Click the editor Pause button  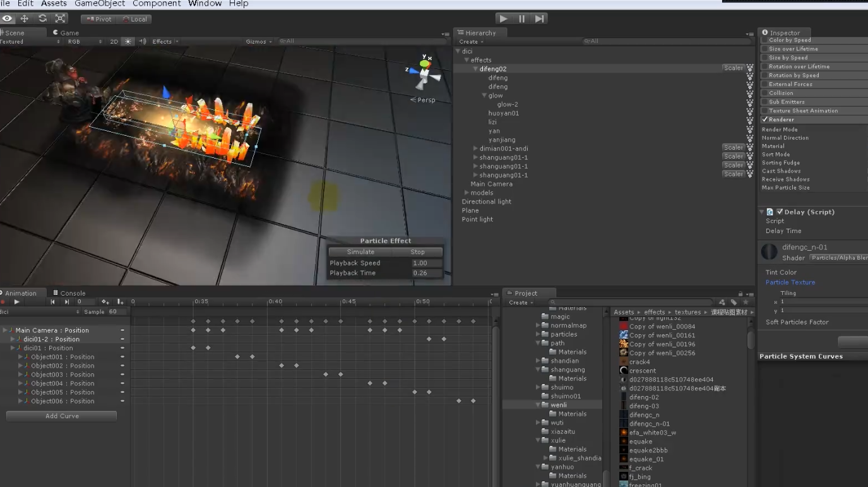pyautogui.click(x=521, y=19)
